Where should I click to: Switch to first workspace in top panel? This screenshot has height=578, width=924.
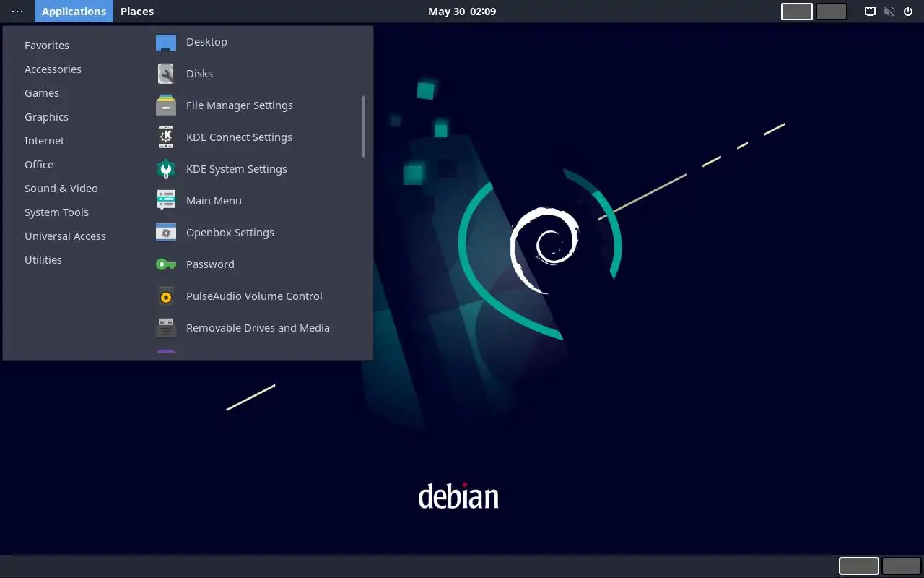click(x=797, y=12)
